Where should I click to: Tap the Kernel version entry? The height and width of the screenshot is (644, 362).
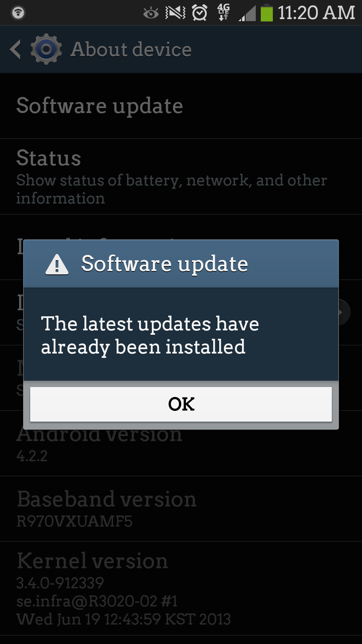[181, 588]
